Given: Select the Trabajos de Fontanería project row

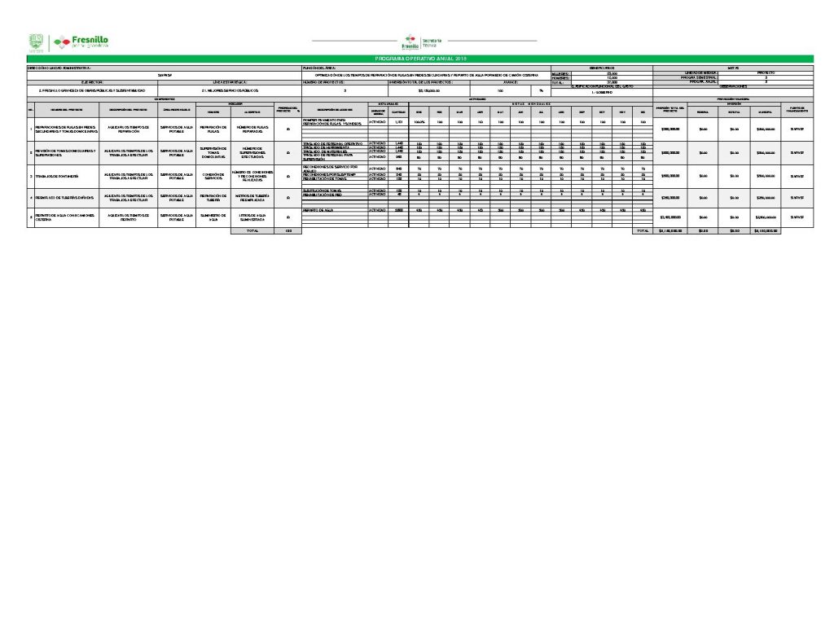Looking at the screenshot, I should tap(62, 175).
